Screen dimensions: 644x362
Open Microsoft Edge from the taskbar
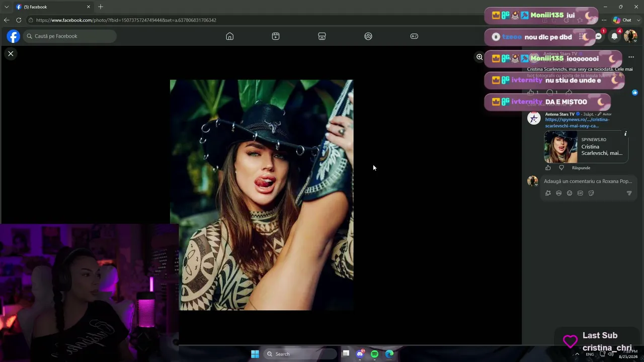pos(389,354)
